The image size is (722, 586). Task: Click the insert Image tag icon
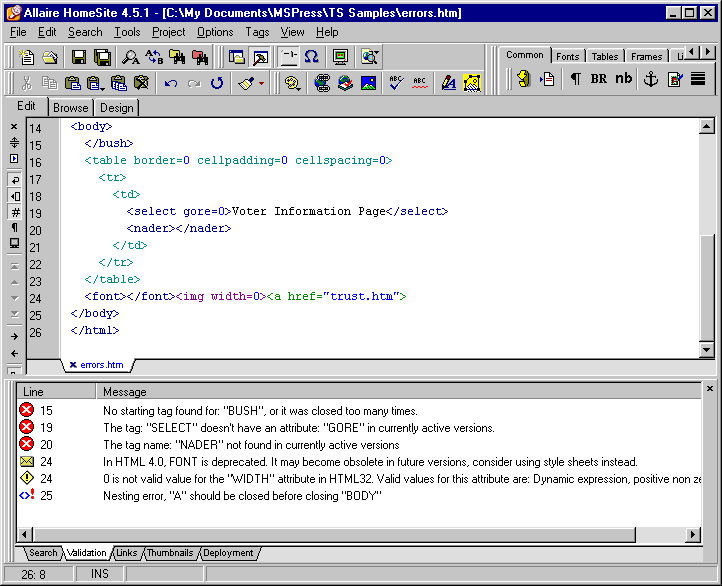675,79
